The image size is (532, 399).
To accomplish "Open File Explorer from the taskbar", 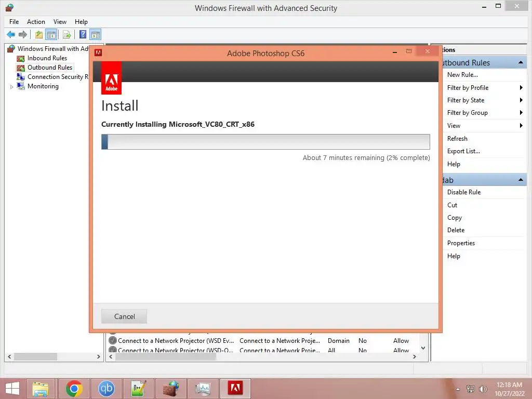I will pos(41,389).
